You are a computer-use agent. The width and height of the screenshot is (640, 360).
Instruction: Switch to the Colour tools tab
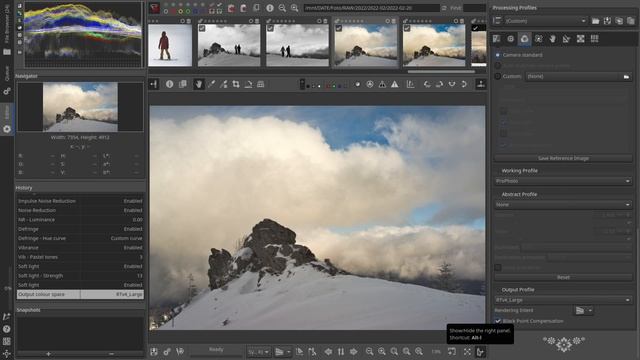click(524, 39)
